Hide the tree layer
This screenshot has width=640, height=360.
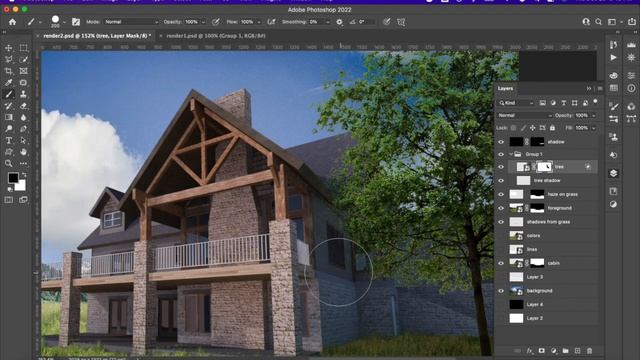(x=501, y=167)
